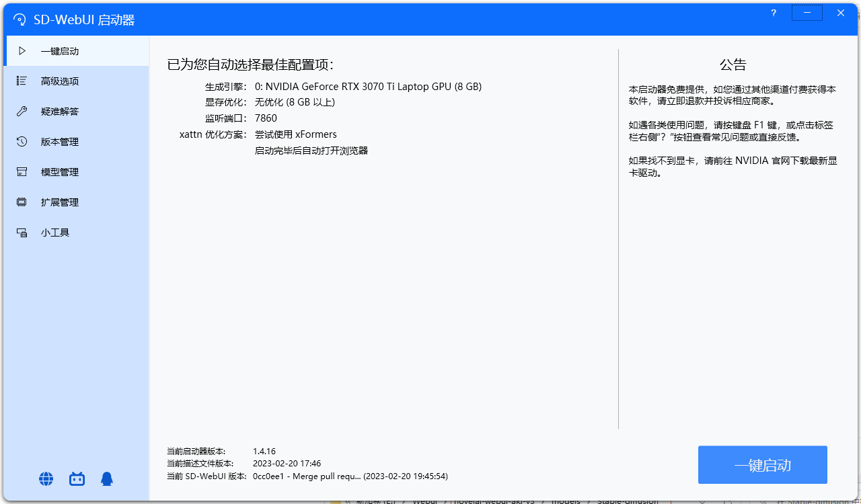Viewport: 861px width, 504px height.
Task: Open 版本管理 version management
Action: pos(59,142)
